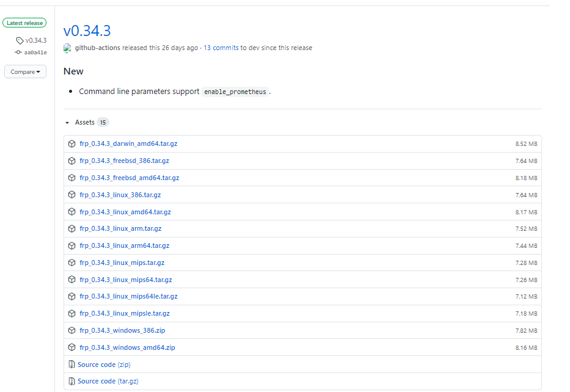Click package icon beside linux_mips64le tarball
This screenshot has width=570, height=392.
click(71, 297)
